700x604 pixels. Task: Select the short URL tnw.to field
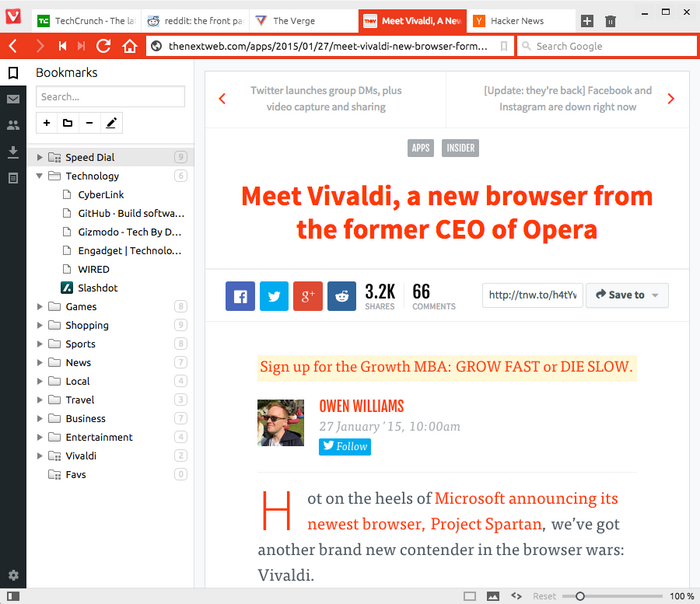point(533,295)
